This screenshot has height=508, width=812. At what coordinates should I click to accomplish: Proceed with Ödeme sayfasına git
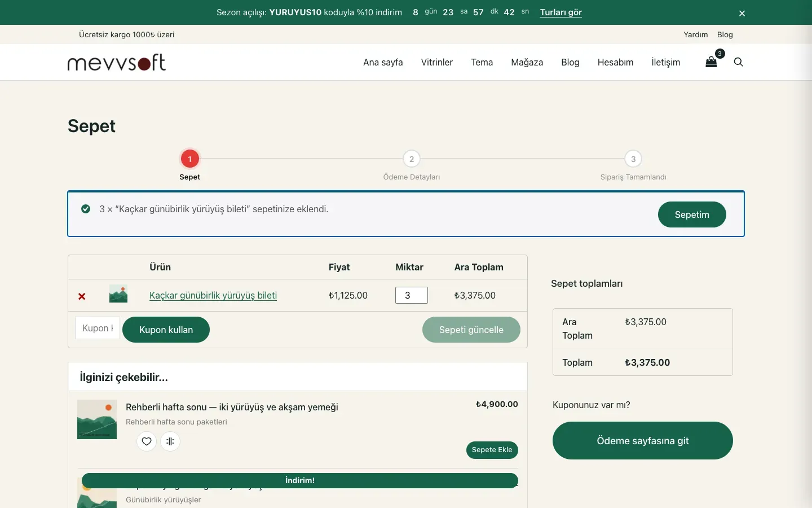pyautogui.click(x=643, y=441)
